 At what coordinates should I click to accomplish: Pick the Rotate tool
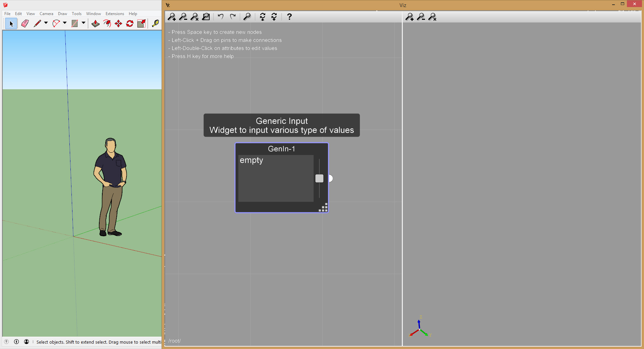tap(130, 23)
